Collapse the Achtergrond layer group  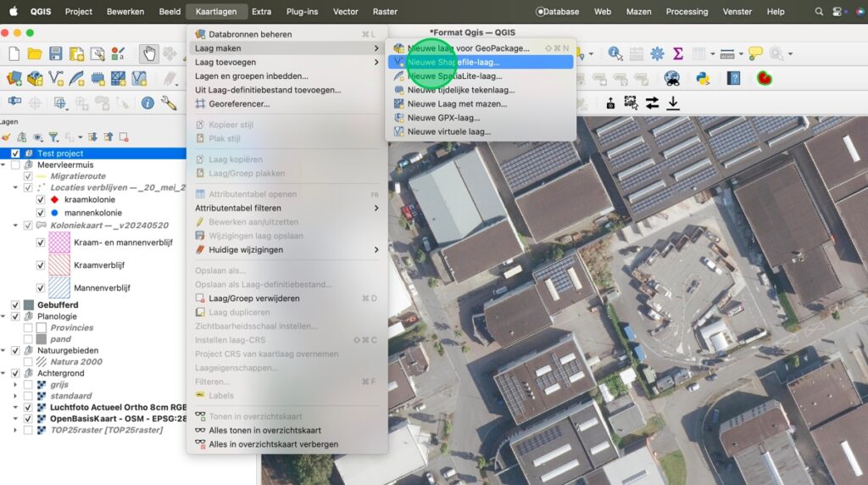[x=5, y=373]
